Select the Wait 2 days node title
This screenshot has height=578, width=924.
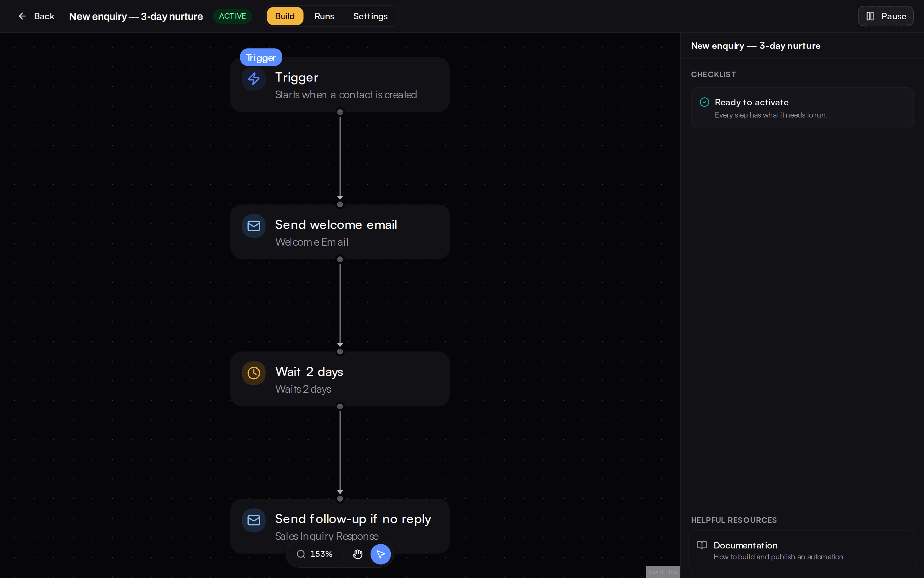309,372
